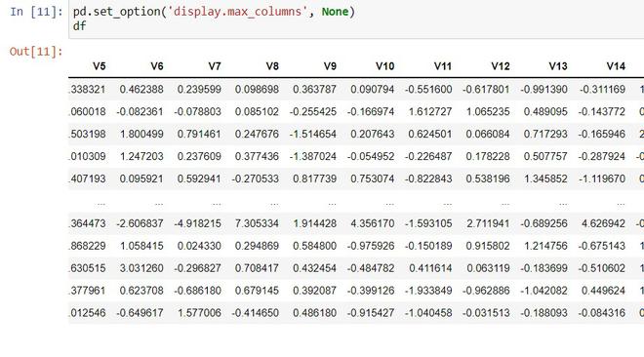This screenshot has width=644, height=357.
Task: Click the V8 column header
Action: (272, 66)
